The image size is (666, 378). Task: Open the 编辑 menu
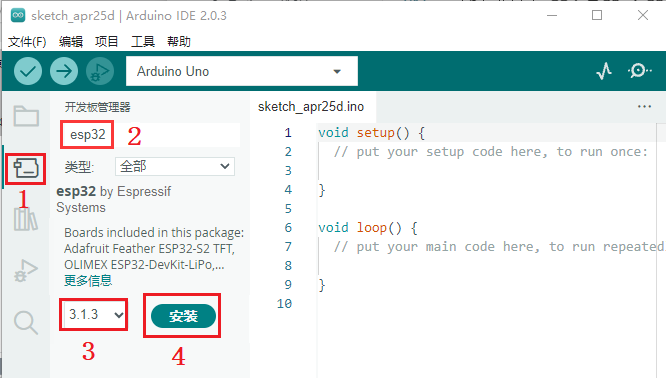point(71,42)
